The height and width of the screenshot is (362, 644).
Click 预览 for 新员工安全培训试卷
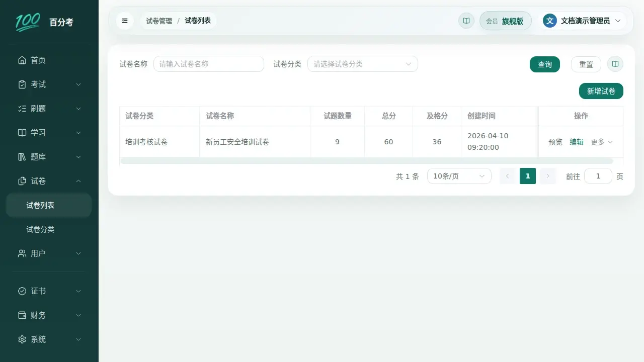point(555,142)
